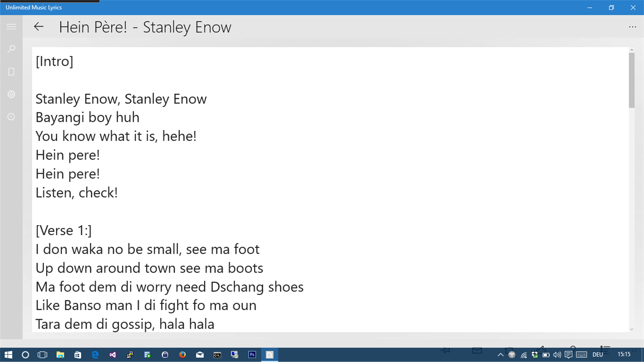Open the Windows Start menu
Image resolution: width=644 pixels, height=362 pixels.
pyautogui.click(x=8, y=355)
